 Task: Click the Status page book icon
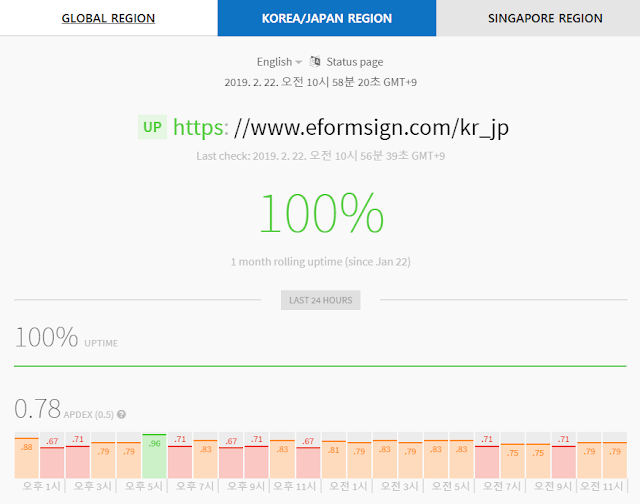point(315,62)
